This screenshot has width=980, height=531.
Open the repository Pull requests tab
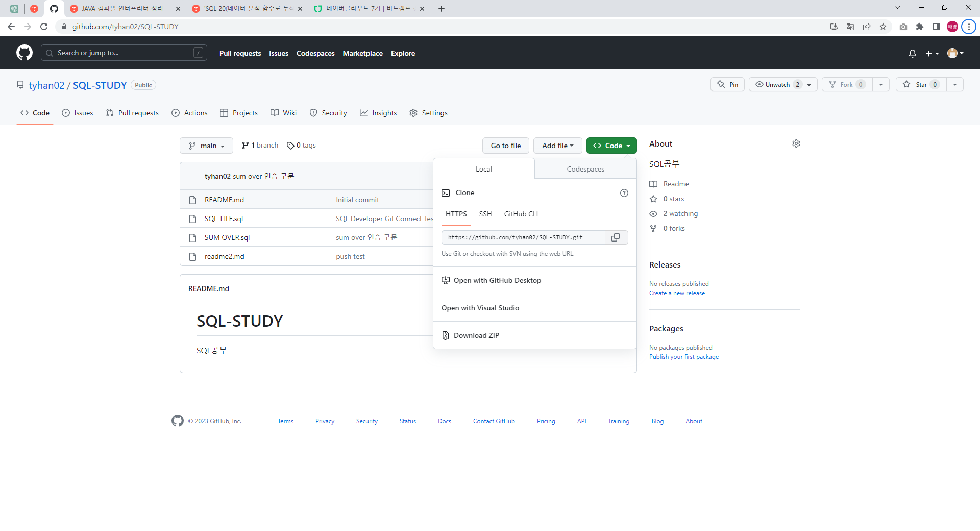point(132,113)
